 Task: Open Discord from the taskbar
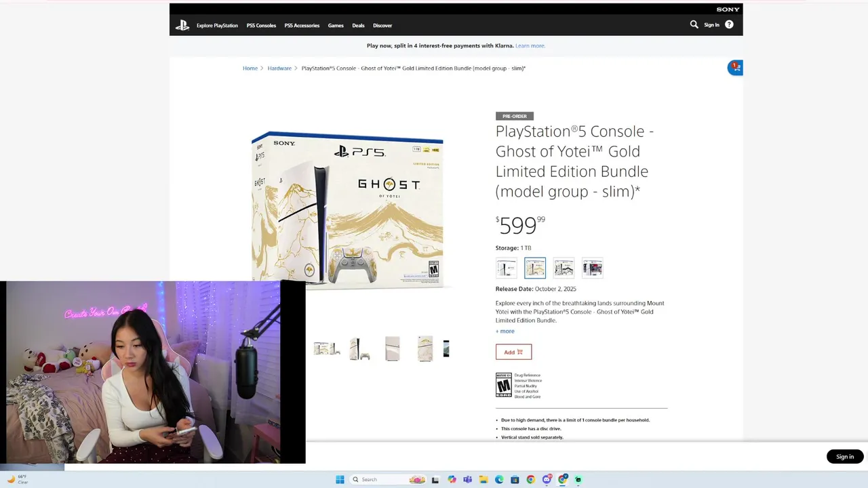547,479
